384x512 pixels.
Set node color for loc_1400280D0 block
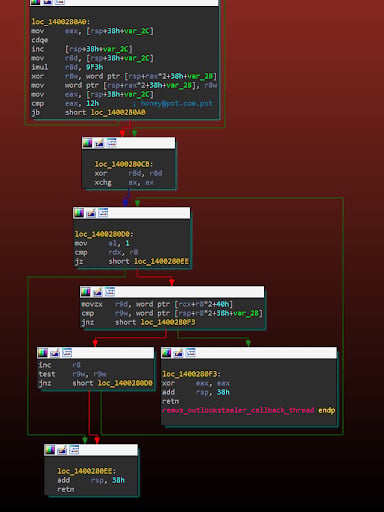[79, 213]
